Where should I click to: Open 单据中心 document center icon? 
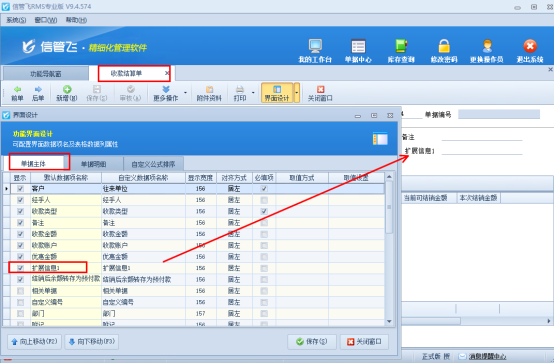click(x=358, y=46)
